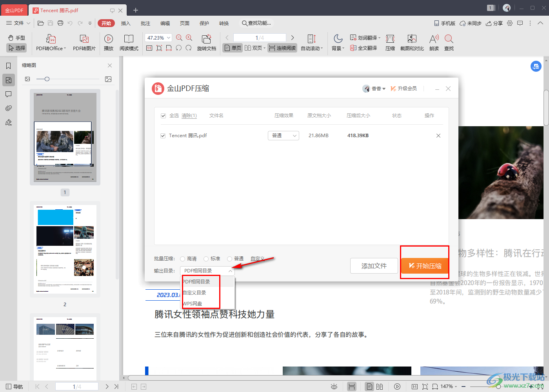549x392 pixels.
Task: Toggle the 导航 navigation panel
Action: tap(15, 387)
